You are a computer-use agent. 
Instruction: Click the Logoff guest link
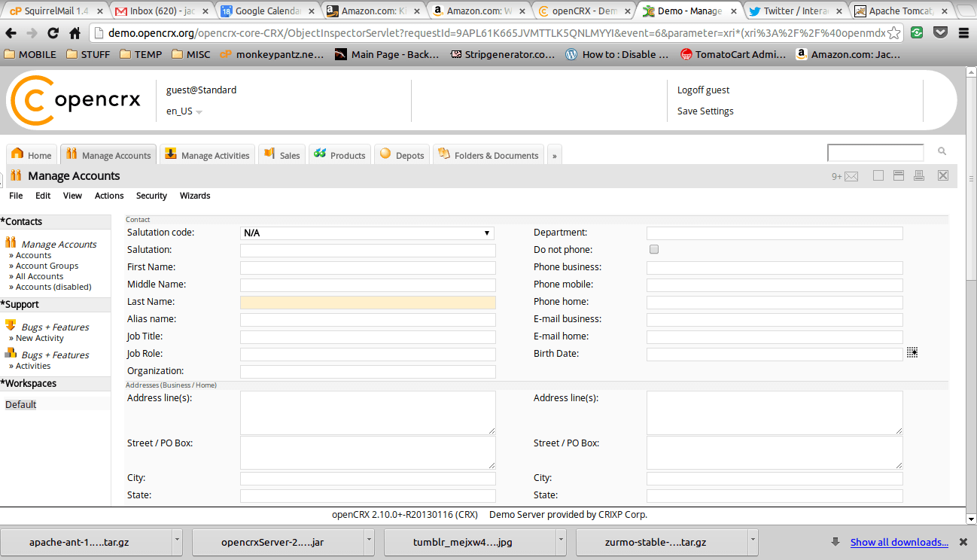point(703,90)
